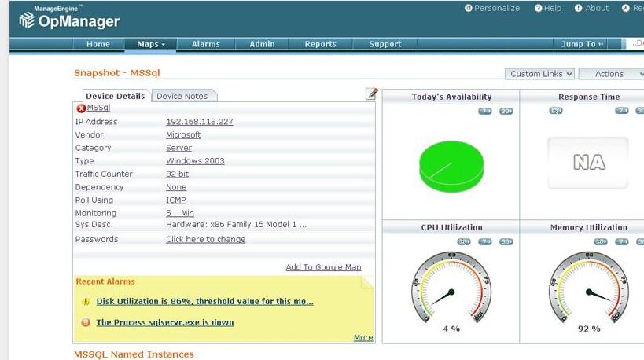Open the Custom Links dropdown
Screen dimensions: 644x360
(539, 74)
